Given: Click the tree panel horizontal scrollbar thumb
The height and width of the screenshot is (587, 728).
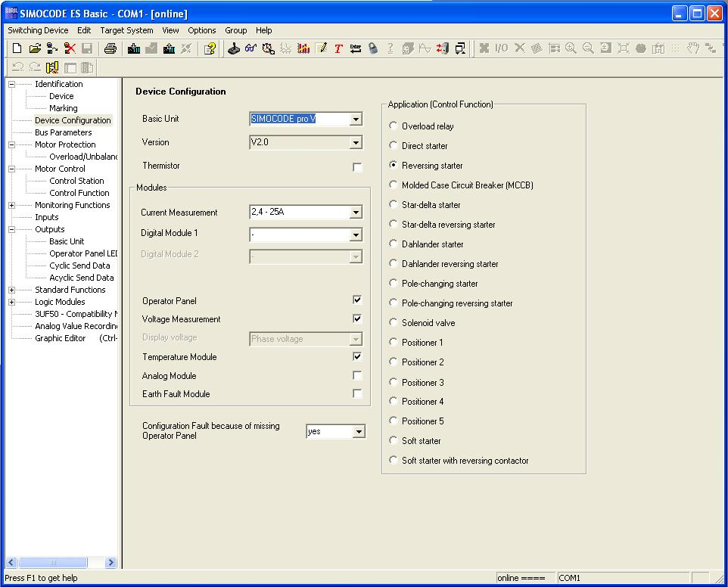Looking at the screenshot, I should click(x=52, y=562).
